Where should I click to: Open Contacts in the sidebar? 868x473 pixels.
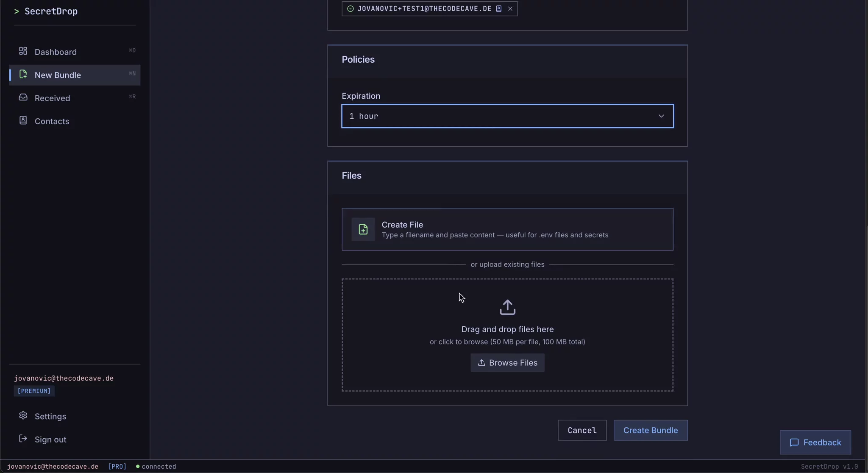point(75,121)
